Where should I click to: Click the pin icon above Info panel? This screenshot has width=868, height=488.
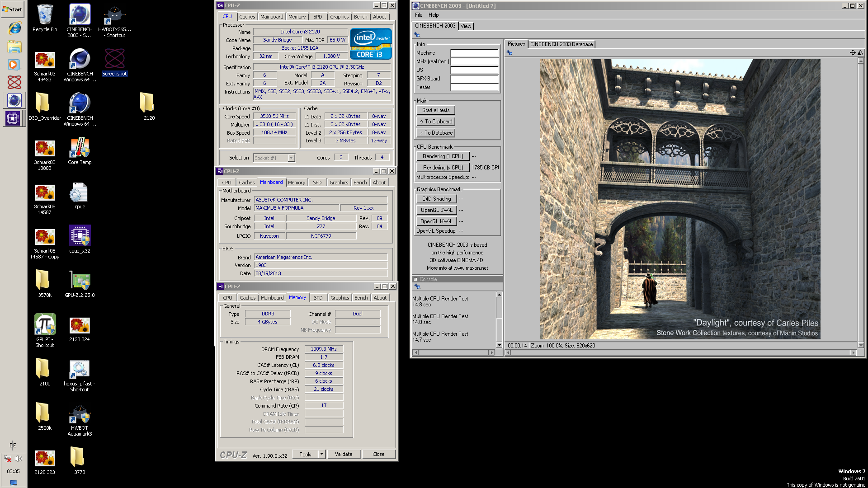[416, 35]
